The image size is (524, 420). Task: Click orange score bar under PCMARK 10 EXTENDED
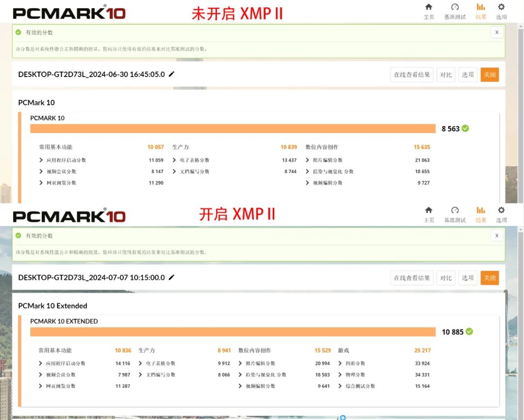click(233, 332)
